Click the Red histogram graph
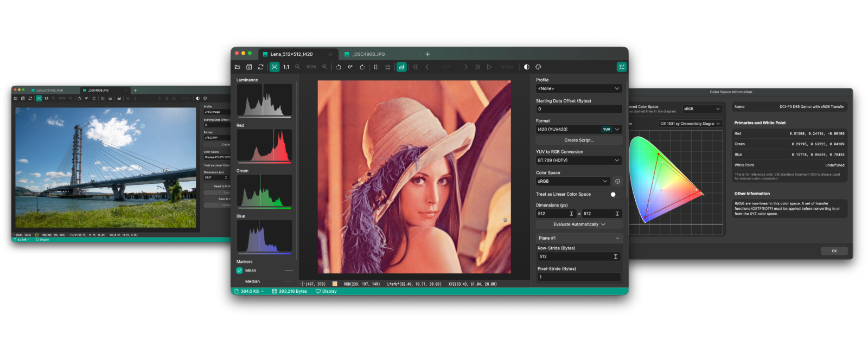The height and width of the screenshot is (347, 868). point(264,146)
